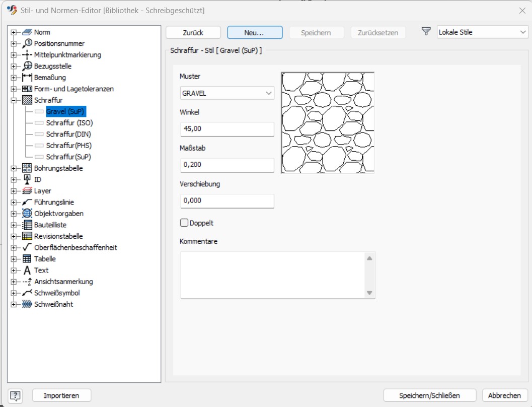Screen dimensions: 532x407
Task: Select the Schraffur (ISO) style
Action: click(x=69, y=123)
